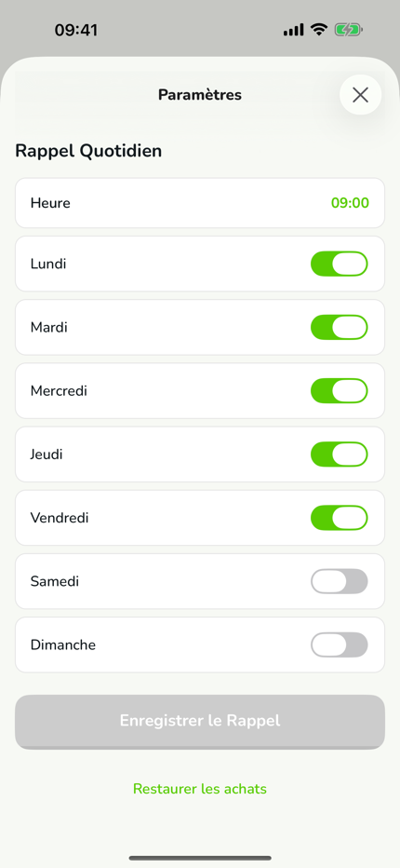400x868 pixels.
Task: Turn on the Dimanche toggle
Action: click(x=340, y=644)
